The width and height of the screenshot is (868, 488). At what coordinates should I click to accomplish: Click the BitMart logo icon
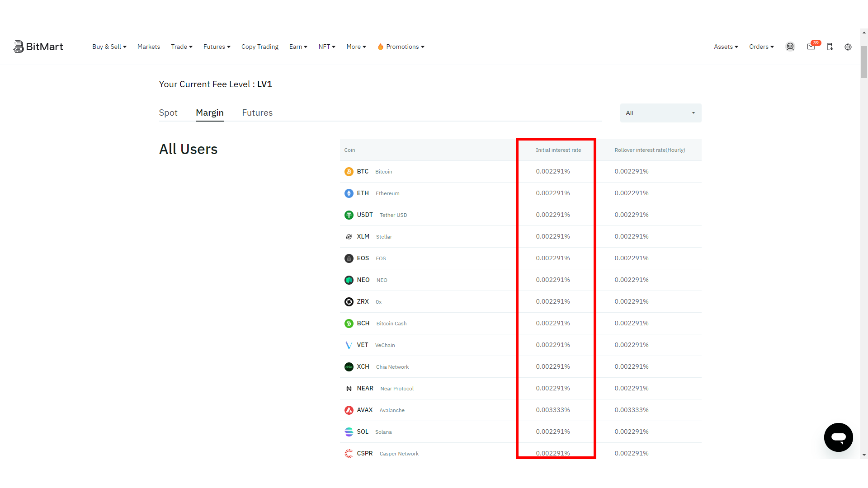pos(18,47)
